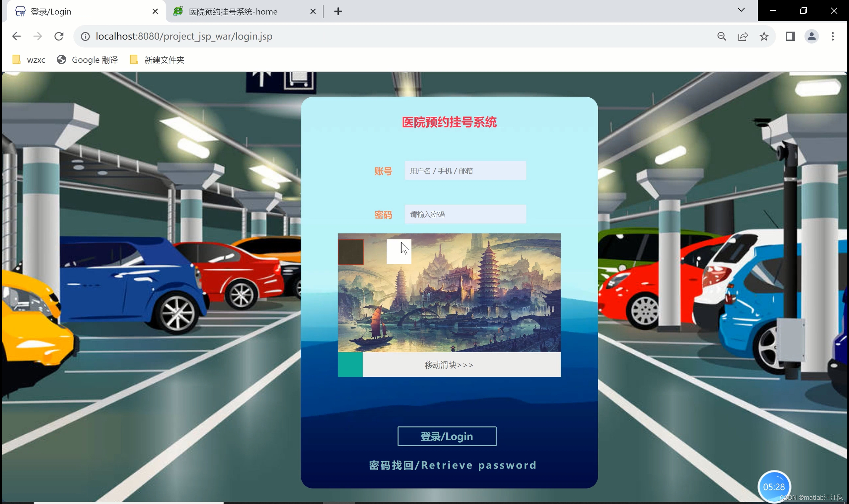Close the 登录/Login tab

[x=155, y=12]
